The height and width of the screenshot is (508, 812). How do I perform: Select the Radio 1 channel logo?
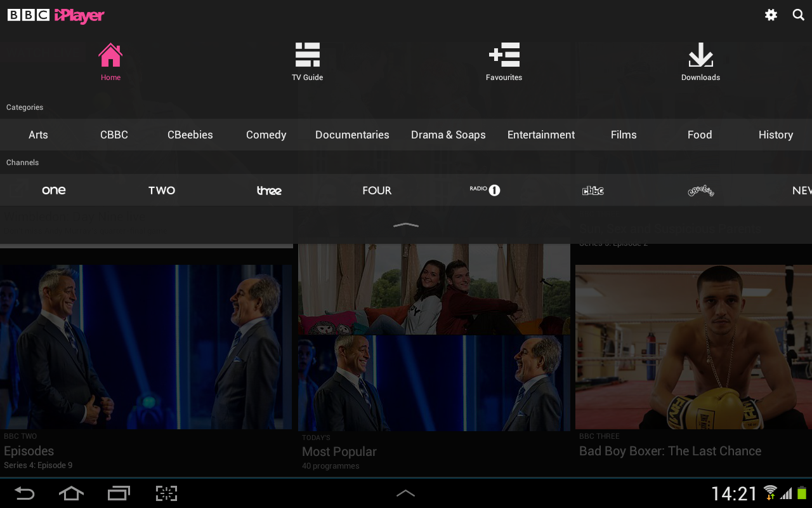485,190
